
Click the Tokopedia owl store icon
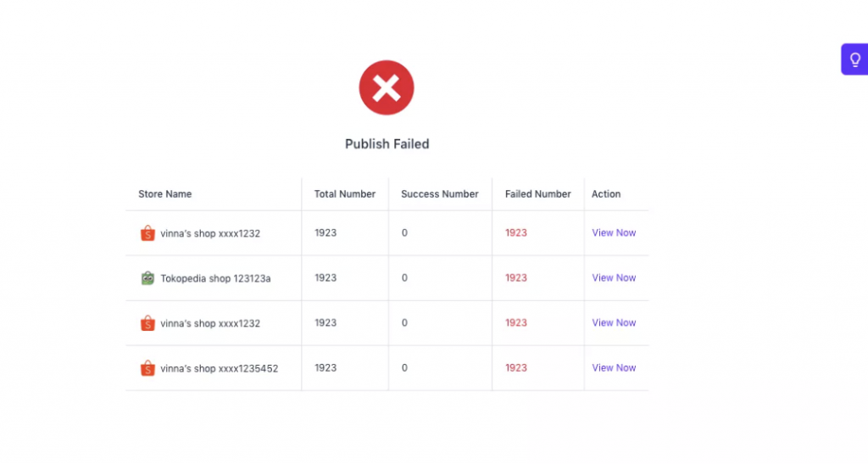[147, 278]
